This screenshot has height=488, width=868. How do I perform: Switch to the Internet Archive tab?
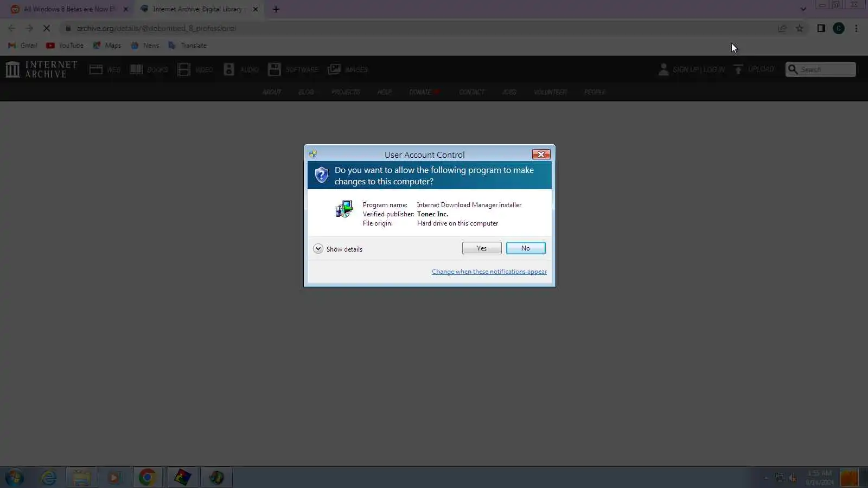tap(198, 9)
